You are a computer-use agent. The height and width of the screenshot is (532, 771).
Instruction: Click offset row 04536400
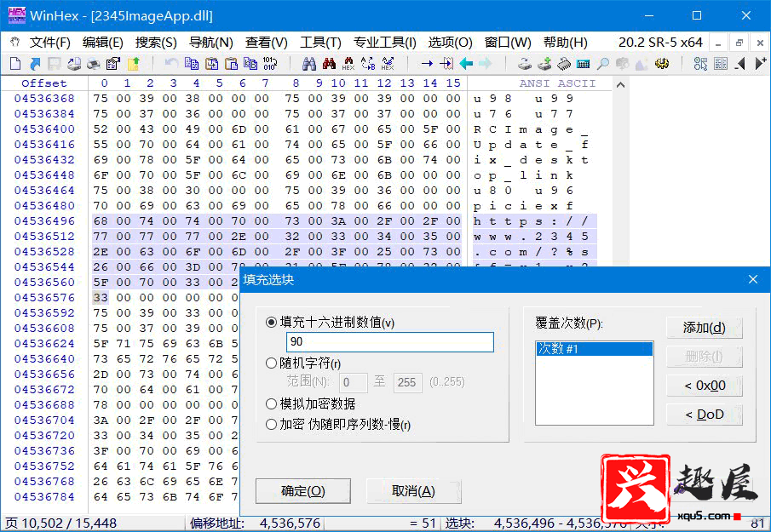tap(44, 129)
